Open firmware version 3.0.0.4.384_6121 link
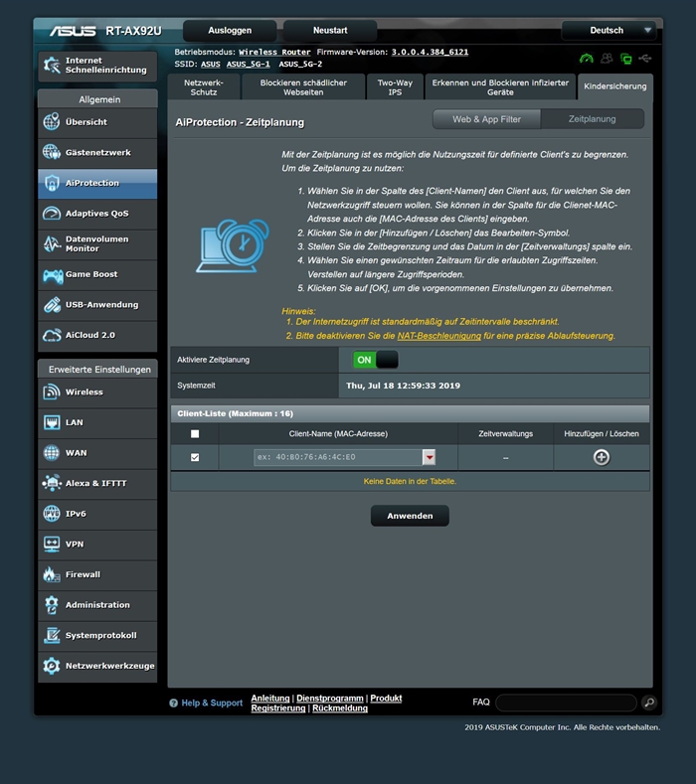The height and width of the screenshot is (784, 696). point(430,52)
